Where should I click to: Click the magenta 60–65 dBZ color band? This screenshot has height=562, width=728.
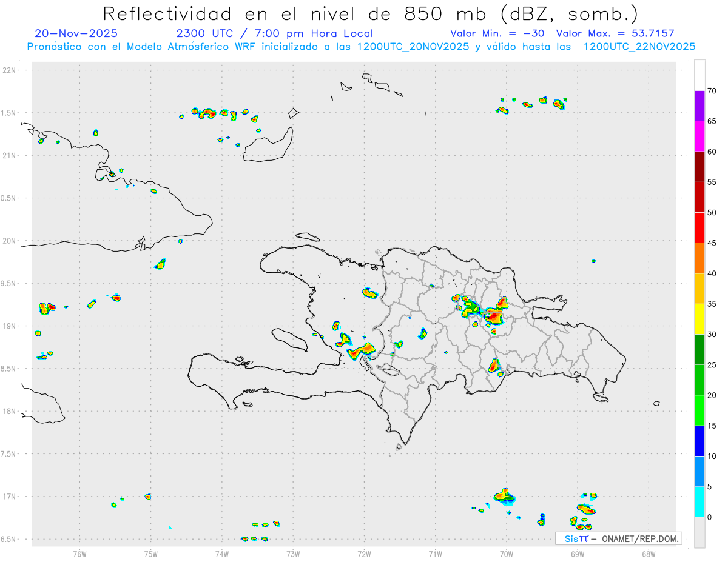click(699, 136)
